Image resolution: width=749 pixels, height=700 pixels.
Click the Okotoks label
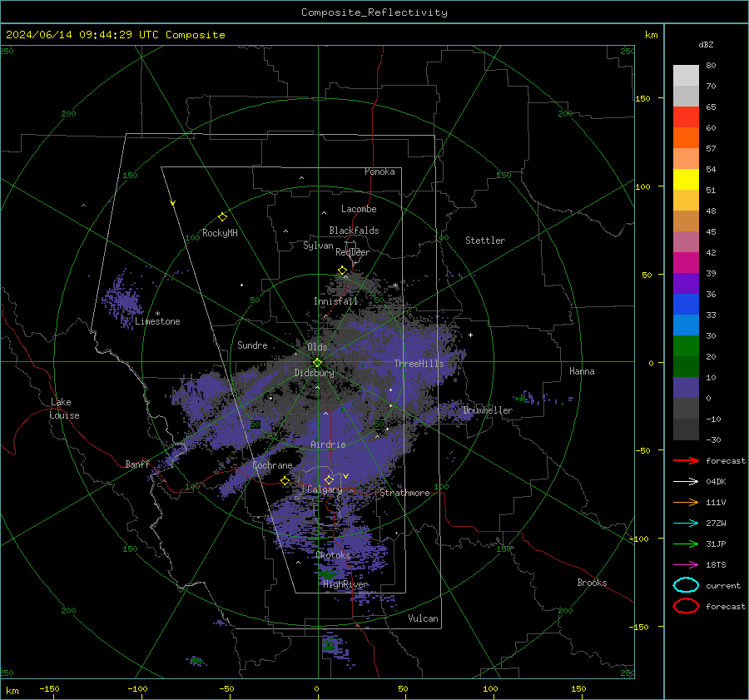(333, 555)
